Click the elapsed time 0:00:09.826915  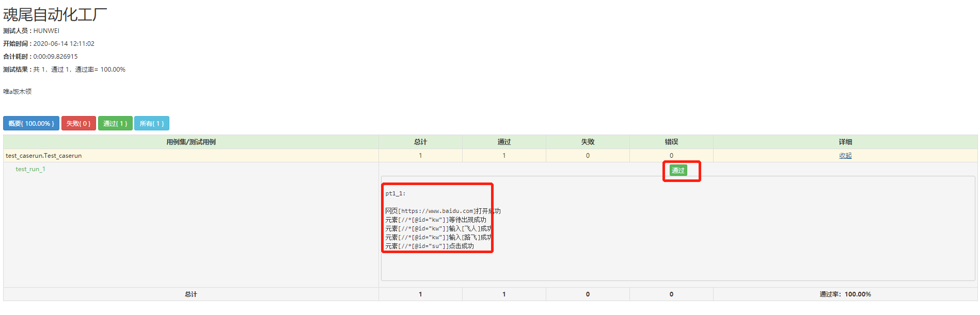click(56, 57)
